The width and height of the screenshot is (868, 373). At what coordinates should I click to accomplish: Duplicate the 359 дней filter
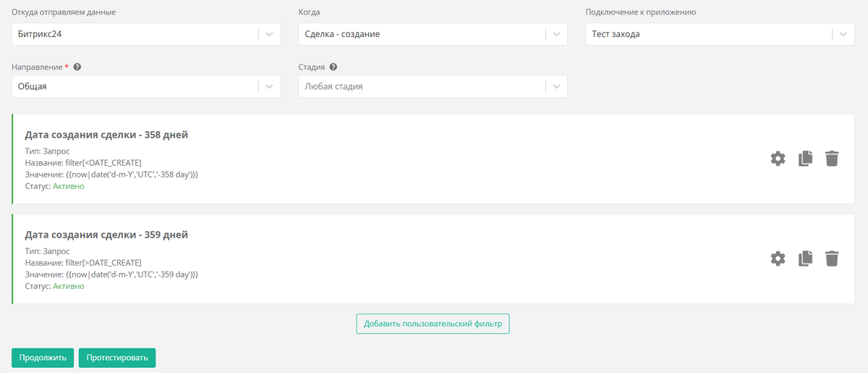(x=805, y=259)
